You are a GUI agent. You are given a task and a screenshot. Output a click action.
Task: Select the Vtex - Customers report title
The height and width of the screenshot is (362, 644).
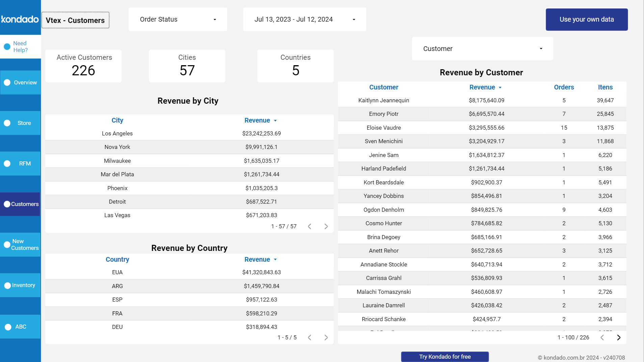(75, 20)
